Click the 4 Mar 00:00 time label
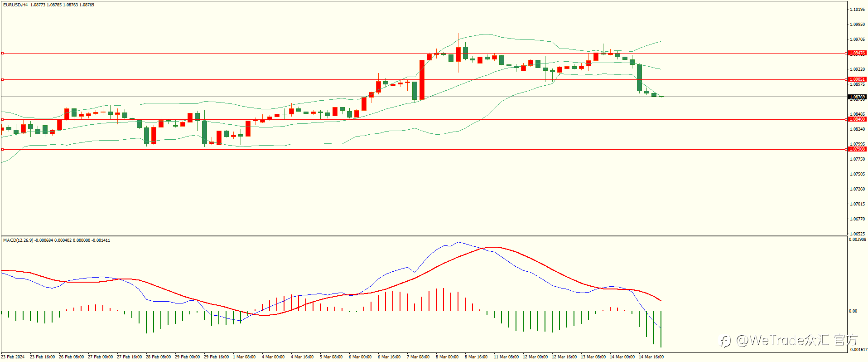Image resolution: width=868 pixels, height=362 pixels. click(x=273, y=357)
